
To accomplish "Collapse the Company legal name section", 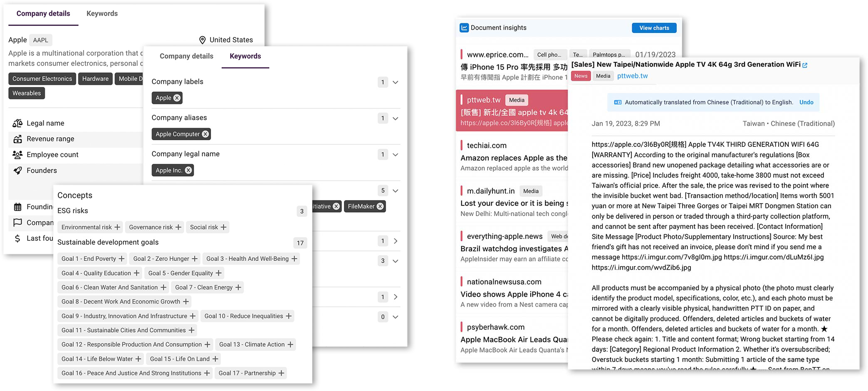I will point(396,155).
